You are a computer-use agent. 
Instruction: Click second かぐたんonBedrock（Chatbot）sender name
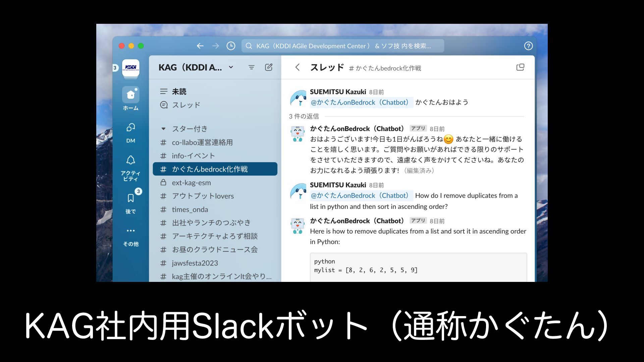358,221
